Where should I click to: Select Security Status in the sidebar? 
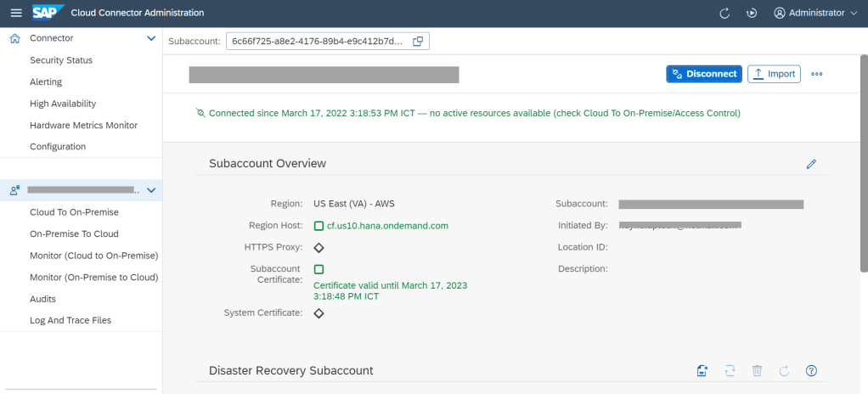pos(61,60)
